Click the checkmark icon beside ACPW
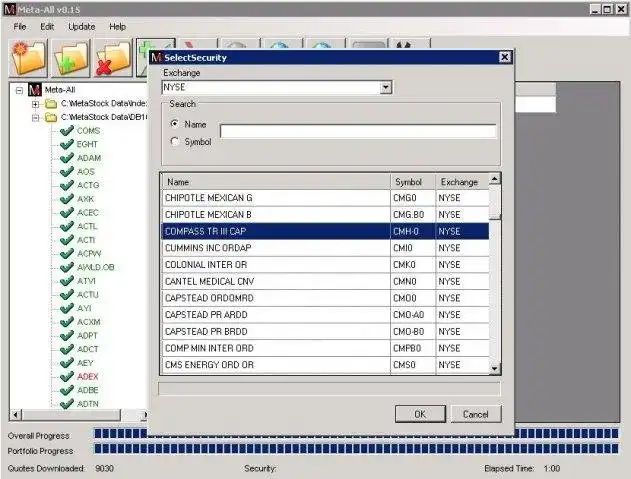This screenshot has height=479, width=631. tap(66, 254)
